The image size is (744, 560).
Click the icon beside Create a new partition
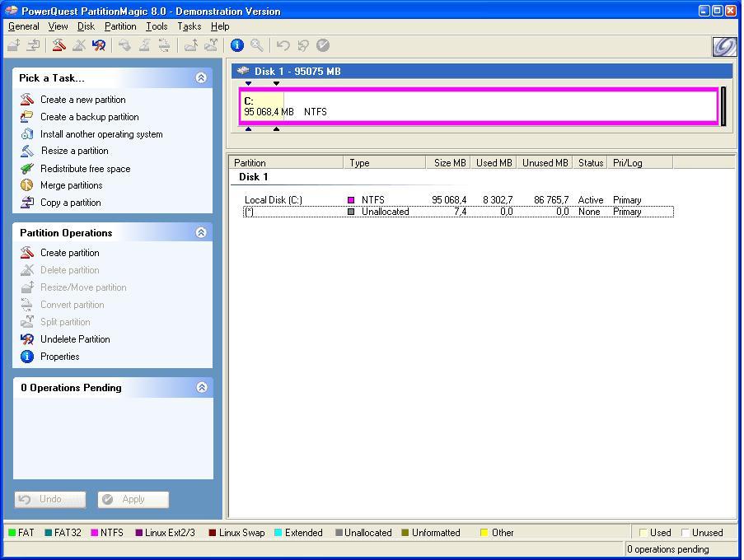pos(27,100)
